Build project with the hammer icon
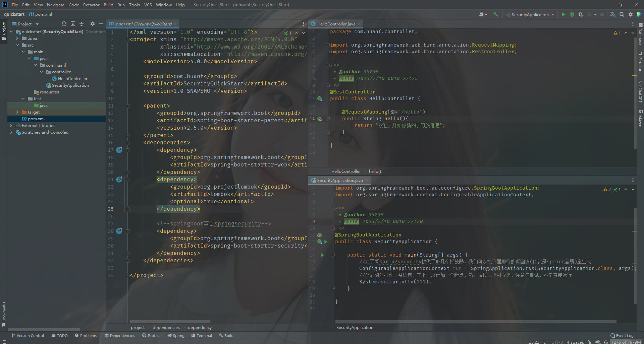This screenshot has width=644, height=344. 495,14
